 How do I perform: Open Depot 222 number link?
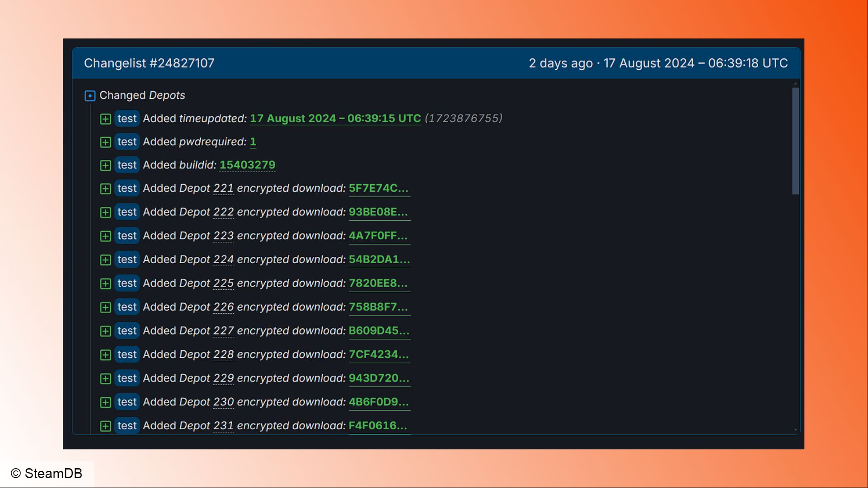(x=223, y=212)
